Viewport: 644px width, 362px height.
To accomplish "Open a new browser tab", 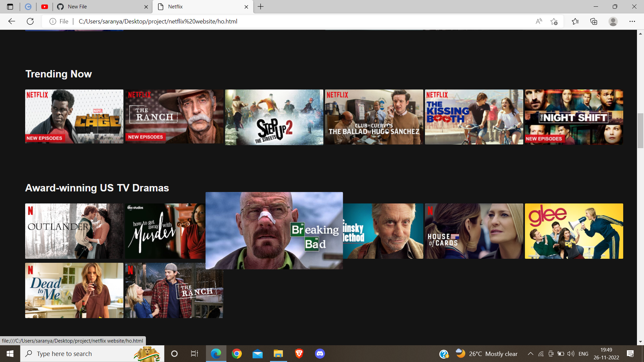I will click(261, 6).
